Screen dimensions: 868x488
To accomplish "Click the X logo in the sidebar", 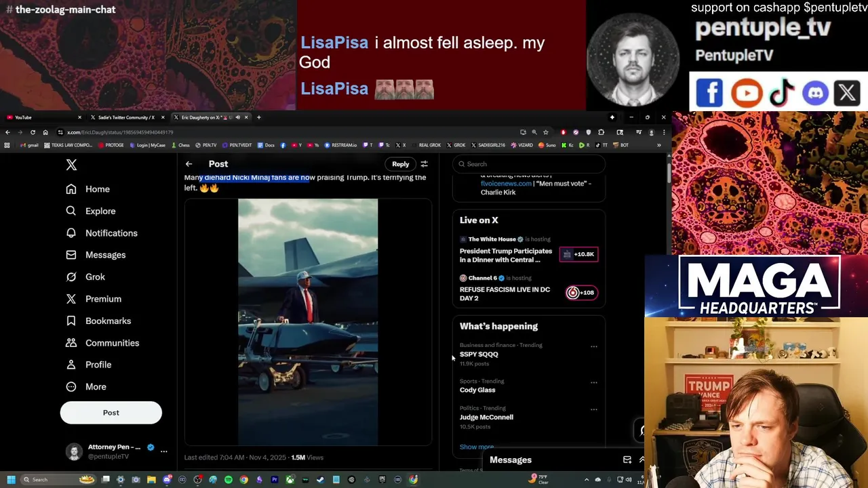I will (x=71, y=165).
